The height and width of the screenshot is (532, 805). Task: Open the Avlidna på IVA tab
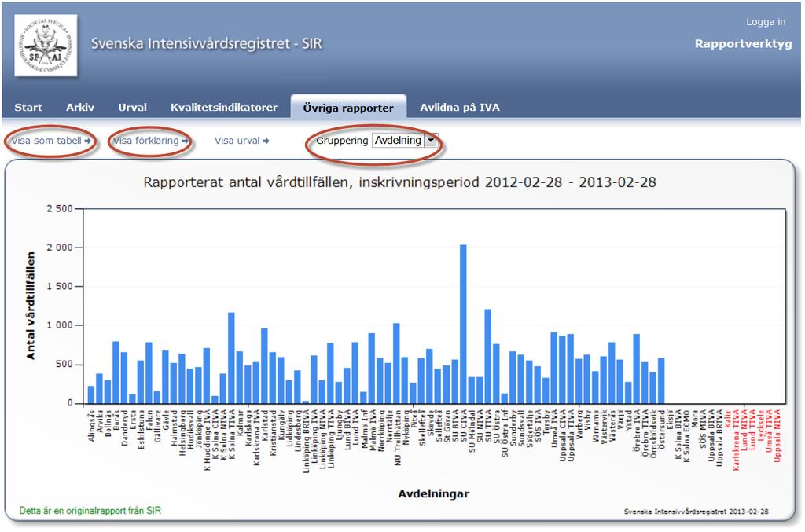[459, 107]
